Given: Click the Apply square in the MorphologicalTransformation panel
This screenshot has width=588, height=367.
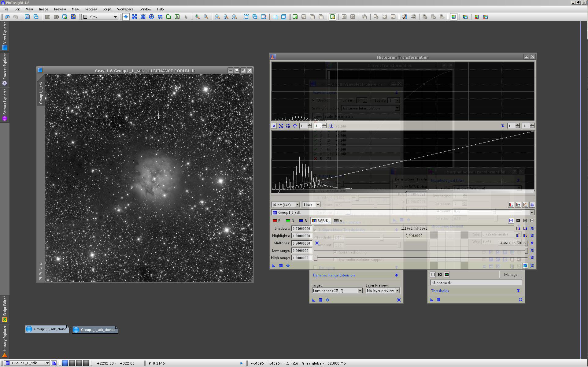Looking at the screenshot, I should pos(438,300).
